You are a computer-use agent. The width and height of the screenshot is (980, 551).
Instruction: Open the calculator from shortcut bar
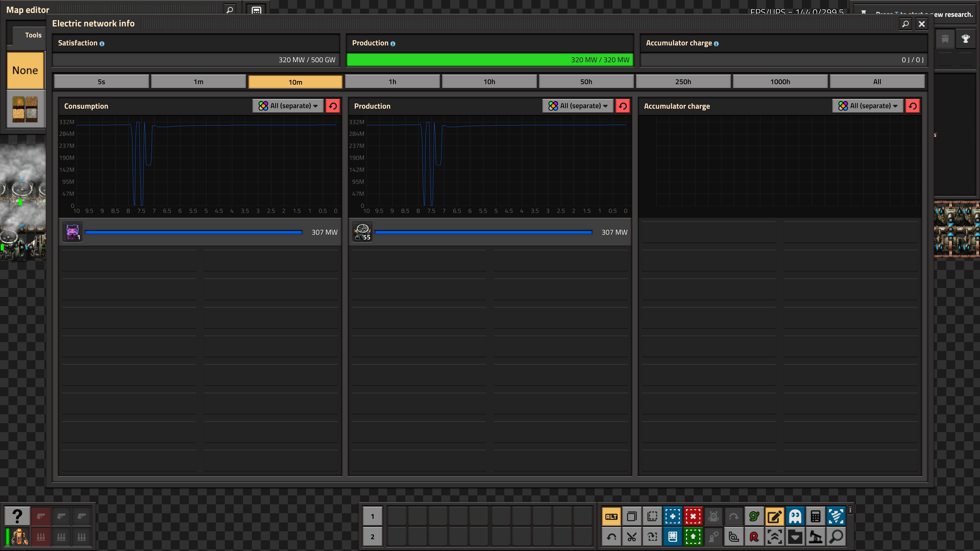[x=816, y=516]
